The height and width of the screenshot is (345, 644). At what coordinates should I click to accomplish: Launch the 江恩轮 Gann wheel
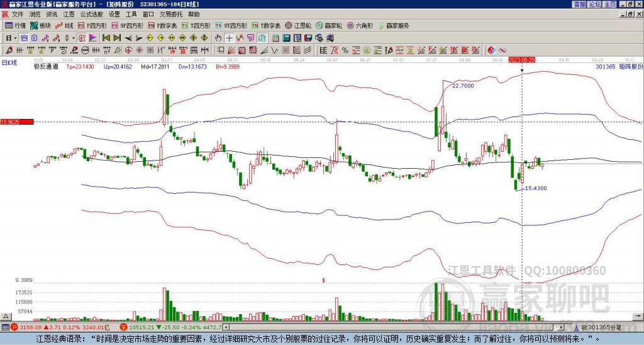click(298, 25)
